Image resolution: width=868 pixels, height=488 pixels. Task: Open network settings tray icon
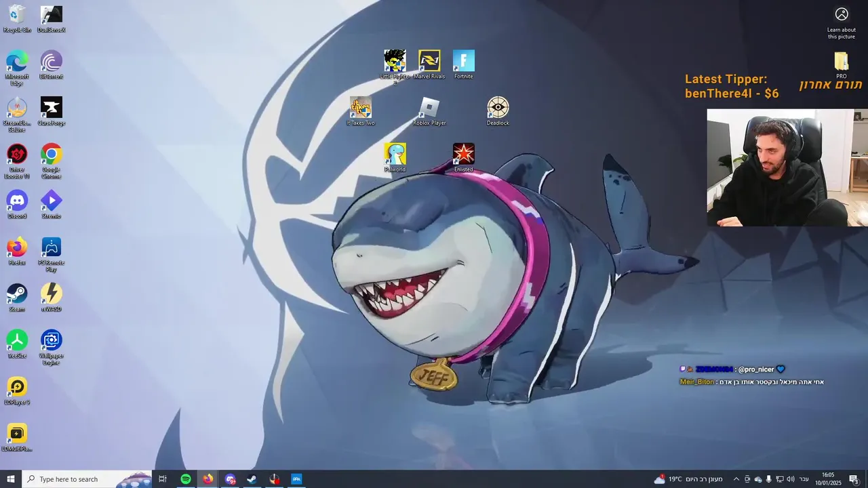tap(779, 479)
